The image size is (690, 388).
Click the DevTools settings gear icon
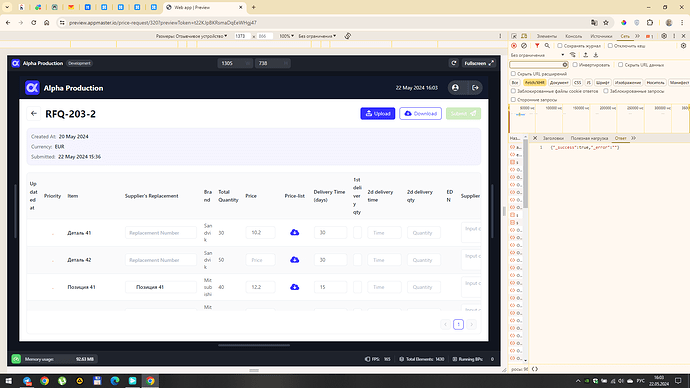coord(664,36)
